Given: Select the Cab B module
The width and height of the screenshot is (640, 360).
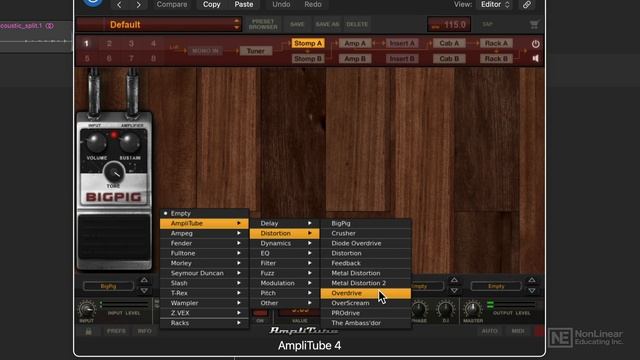Looking at the screenshot, I should [x=449, y=59].
